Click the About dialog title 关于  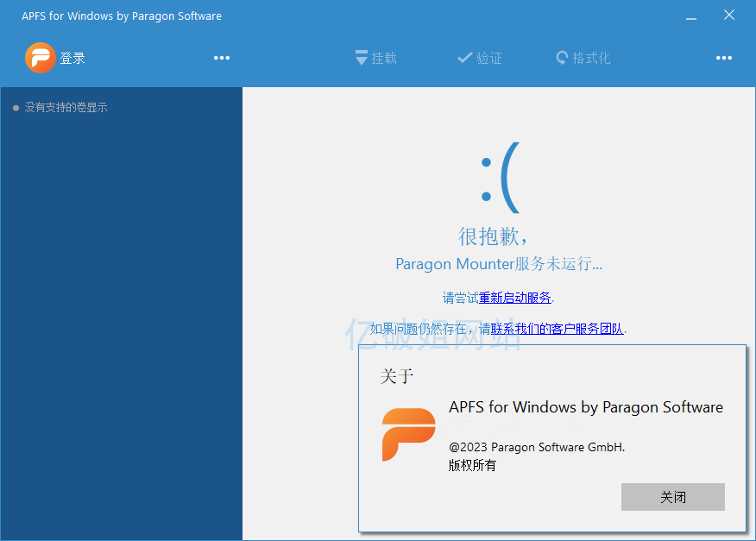(x=397, y=376)
